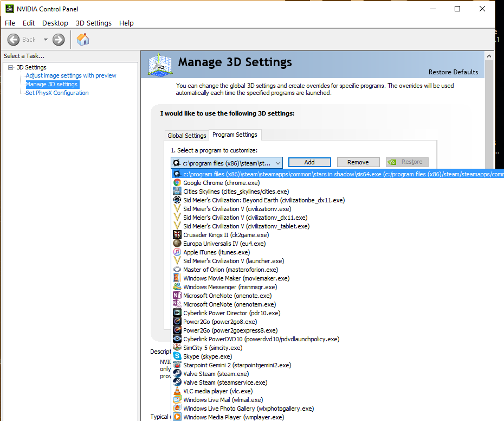This screenshot has height=421, width=504.
Task: Click the Windows Movie Maker icon
Action: pos(177,278)
